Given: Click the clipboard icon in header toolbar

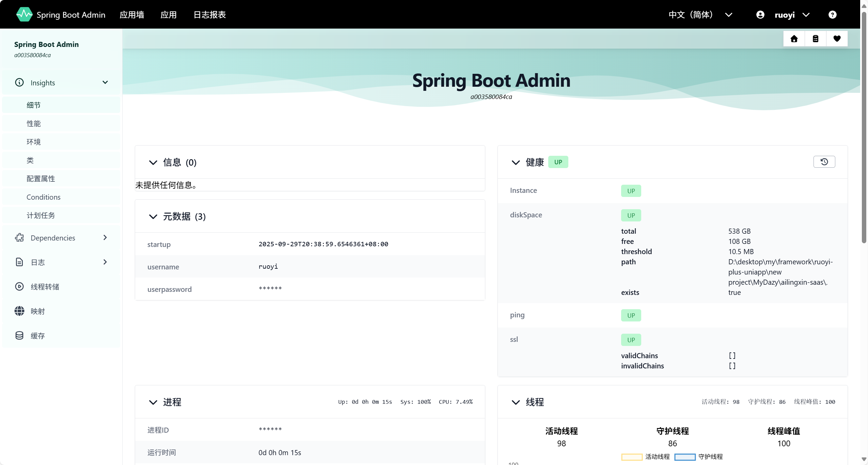Looking at the screenshot, I should [x=815, y=39].
